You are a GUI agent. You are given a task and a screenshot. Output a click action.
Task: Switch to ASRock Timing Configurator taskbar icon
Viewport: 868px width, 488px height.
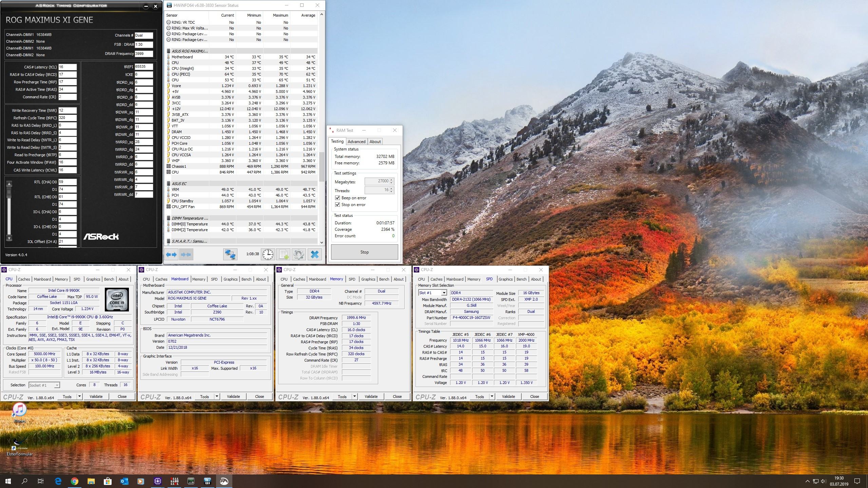coord(191,481)
